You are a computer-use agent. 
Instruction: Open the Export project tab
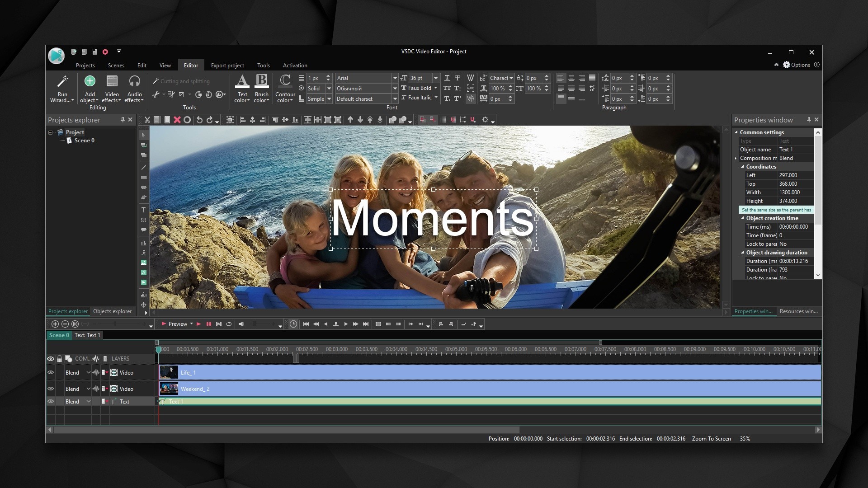pyautogui.click(x=227, y=66)
